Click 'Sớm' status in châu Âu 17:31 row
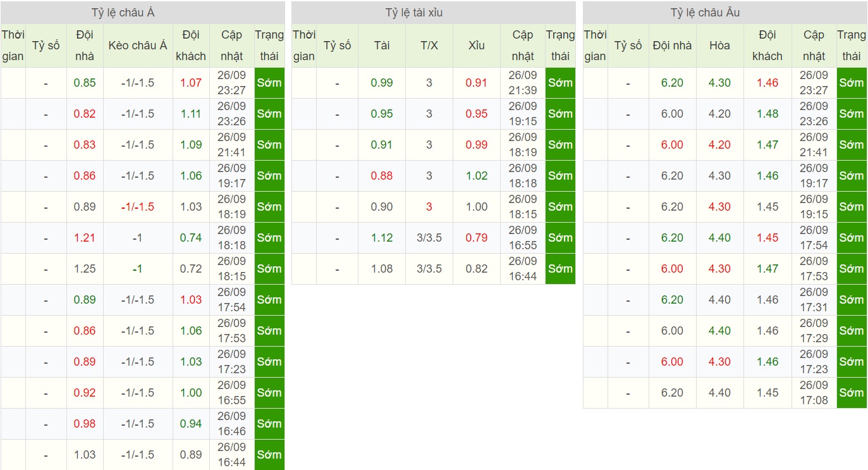Screen dimensions: 868x470 click(852, 300)
